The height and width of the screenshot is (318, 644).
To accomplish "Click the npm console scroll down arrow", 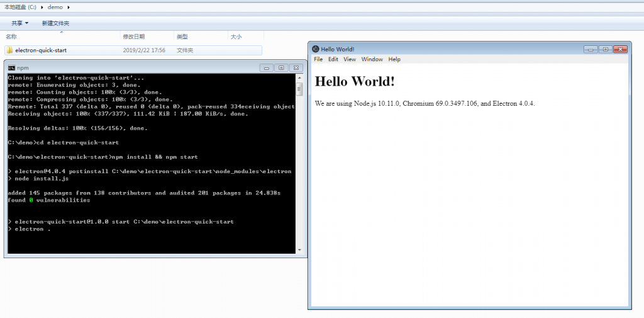I will 299,250.
